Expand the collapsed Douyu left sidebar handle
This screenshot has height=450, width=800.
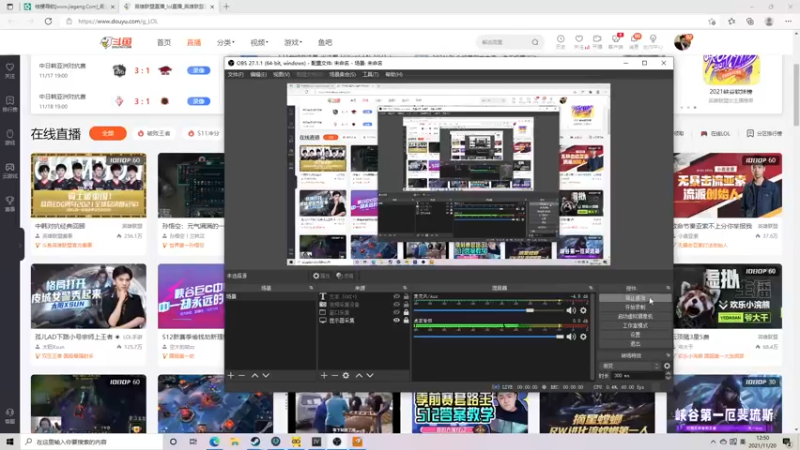tap(21, 245)
